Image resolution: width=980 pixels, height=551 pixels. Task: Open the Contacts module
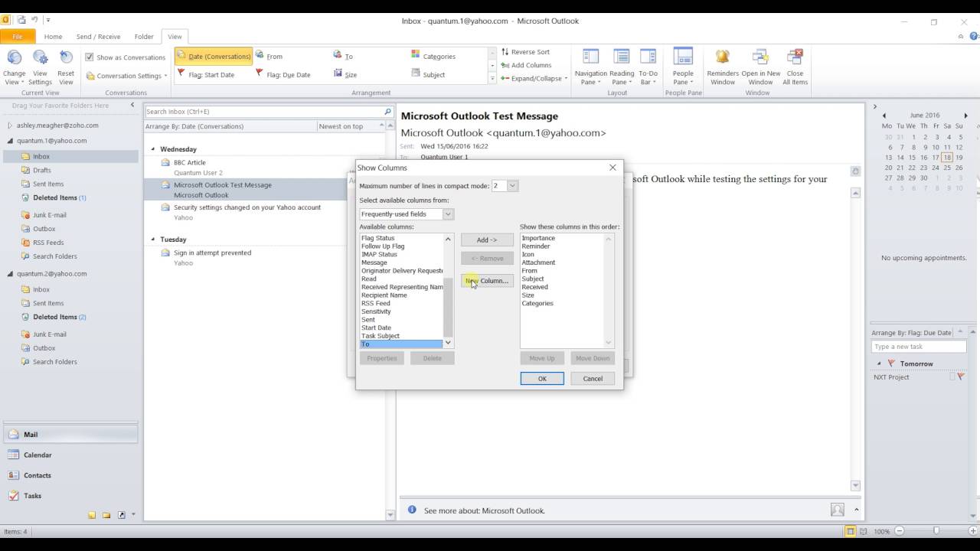tap(70, 475)
